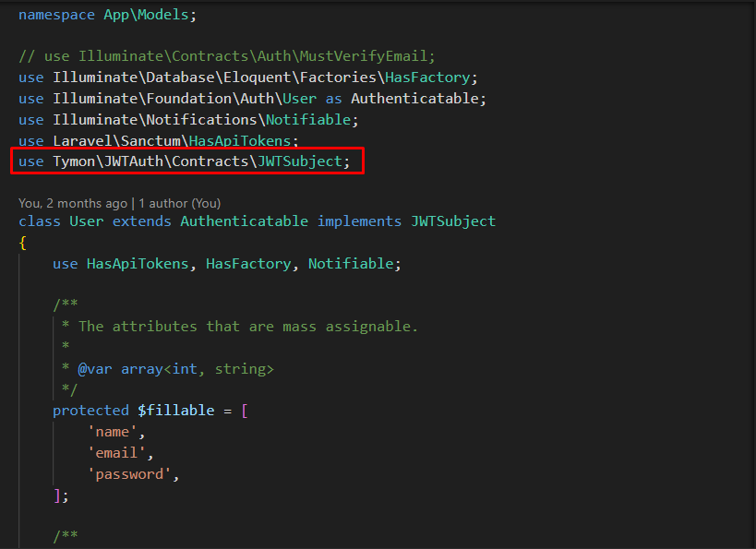
Task: Click 'Illuminate\Database\Eloquent\Factories' namespace path
Action: tap(214, 78)
